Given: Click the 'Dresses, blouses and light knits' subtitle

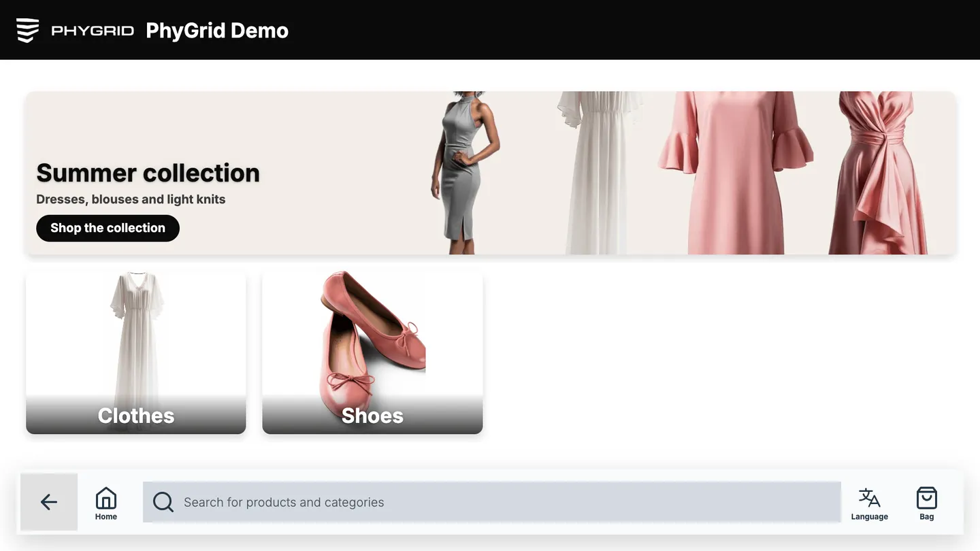Looking at the screenshot, I should point(131,199).
